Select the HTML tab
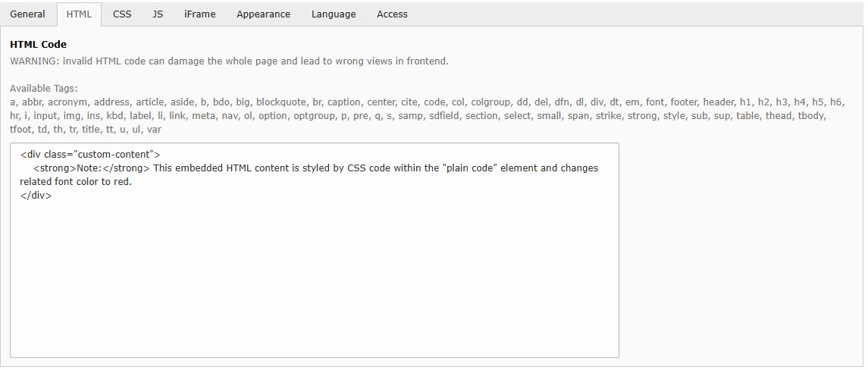This screenshot has height=370, width=868. 79,14
